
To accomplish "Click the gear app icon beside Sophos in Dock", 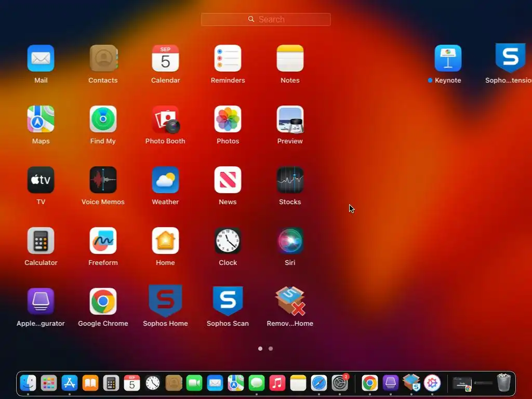I will pos(432,383).
